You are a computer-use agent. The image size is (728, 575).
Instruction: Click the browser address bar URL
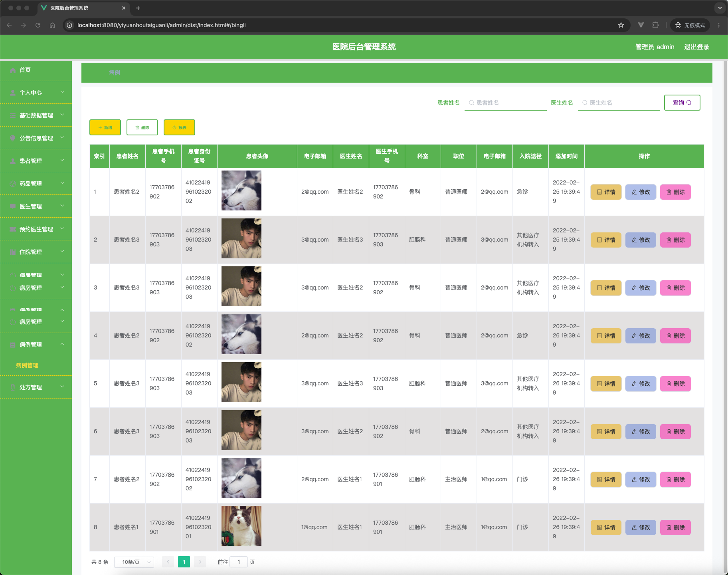click(x=161, y=25)
